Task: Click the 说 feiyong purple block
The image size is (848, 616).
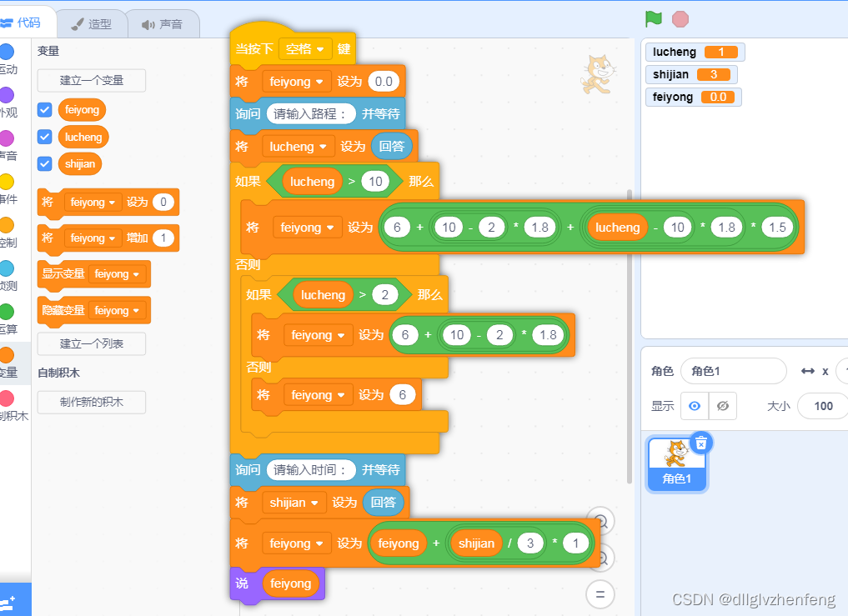Action: [x=242, y=583]
